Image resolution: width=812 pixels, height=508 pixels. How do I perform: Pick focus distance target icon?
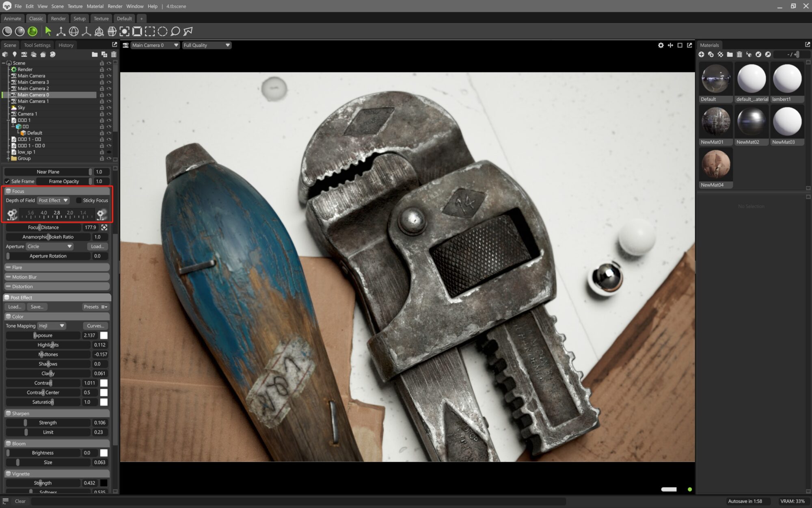(x=104, y=228)
